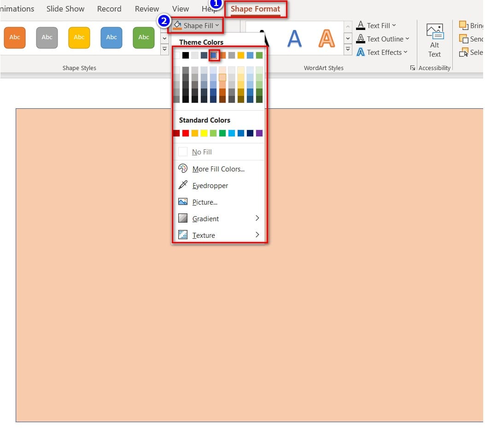Click the Picture fill icon
This screenshot has width=485, height=448.
[x=183, y=202]
